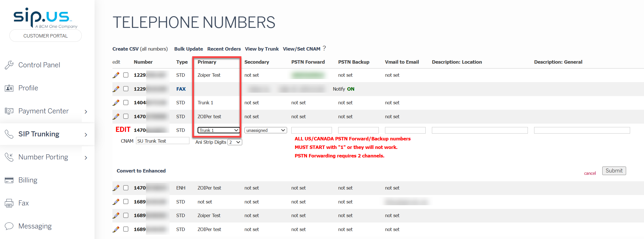Open Fax menu item
Screen dimensions: 644x239
coord(24,203)
